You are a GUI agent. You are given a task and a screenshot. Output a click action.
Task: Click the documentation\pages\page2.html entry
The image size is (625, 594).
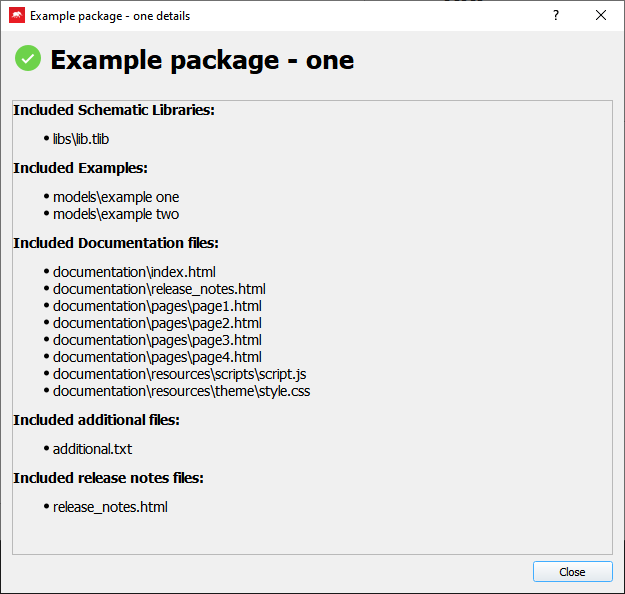157,323
